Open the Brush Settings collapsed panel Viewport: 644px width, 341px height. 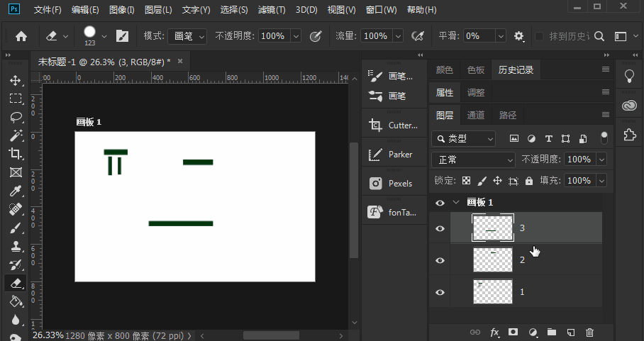394,76
